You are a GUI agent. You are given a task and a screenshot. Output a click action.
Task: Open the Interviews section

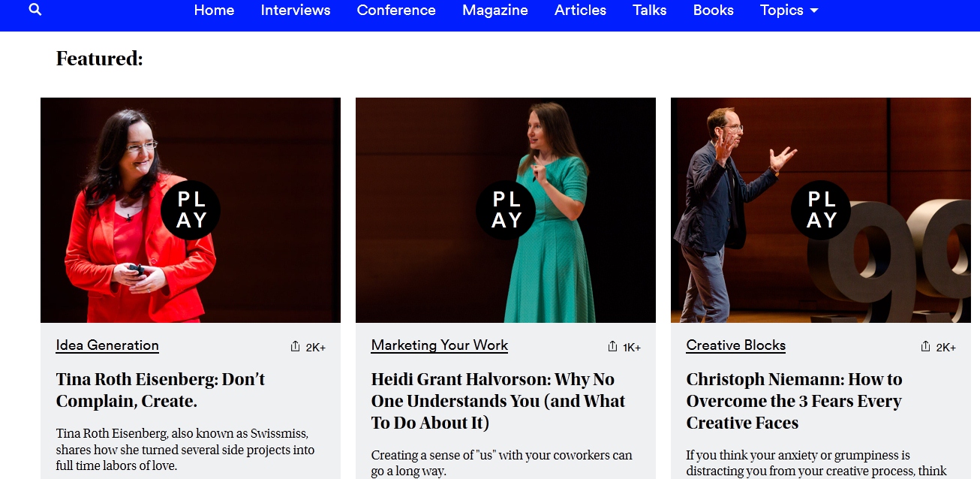pyautogui.click(x=296, y=11)
